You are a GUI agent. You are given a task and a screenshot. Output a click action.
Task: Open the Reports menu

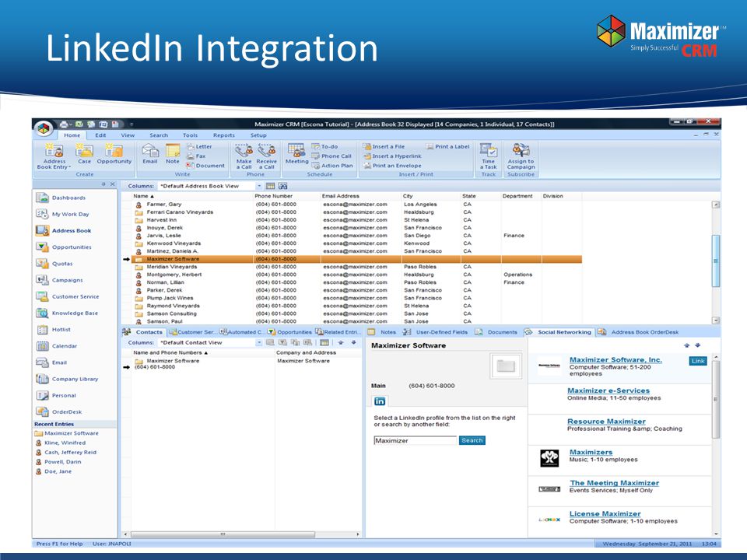[224, 135]
